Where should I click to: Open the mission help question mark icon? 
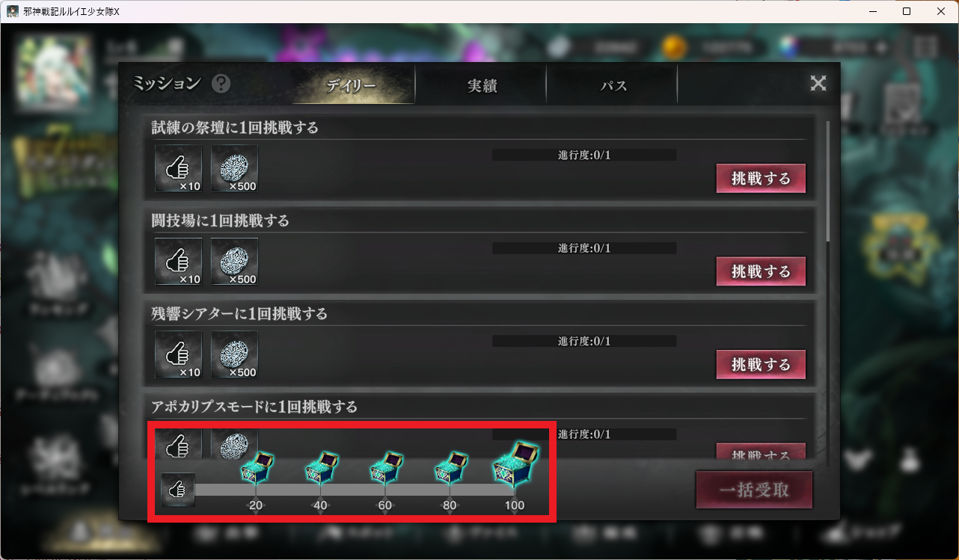[221, 84]
